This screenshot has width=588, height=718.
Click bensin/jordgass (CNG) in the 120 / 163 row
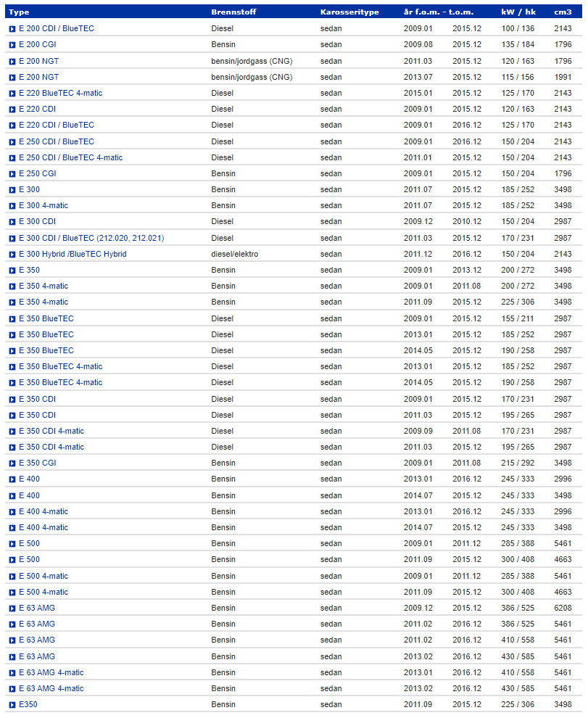click(252, 61)
